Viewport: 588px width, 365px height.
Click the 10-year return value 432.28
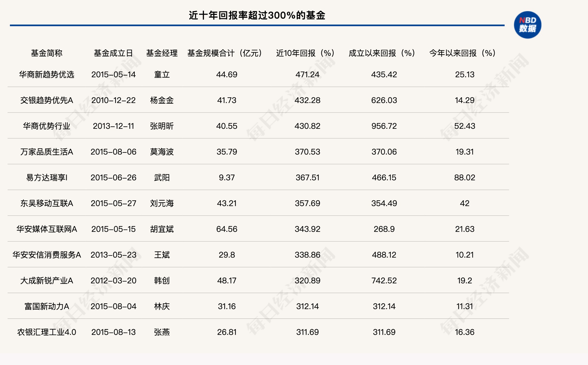coord(307,100)
